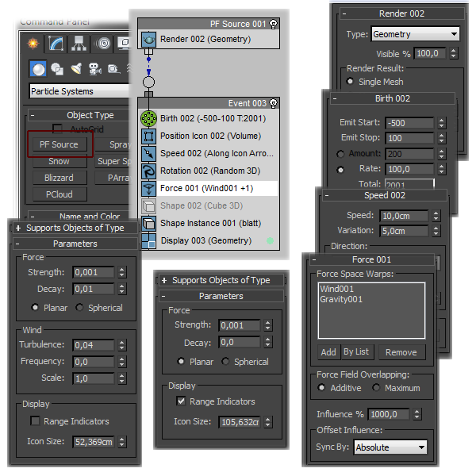Select the Geometry category icon
The width and height of the screenshot is (476, 476).
coord(37,69)
